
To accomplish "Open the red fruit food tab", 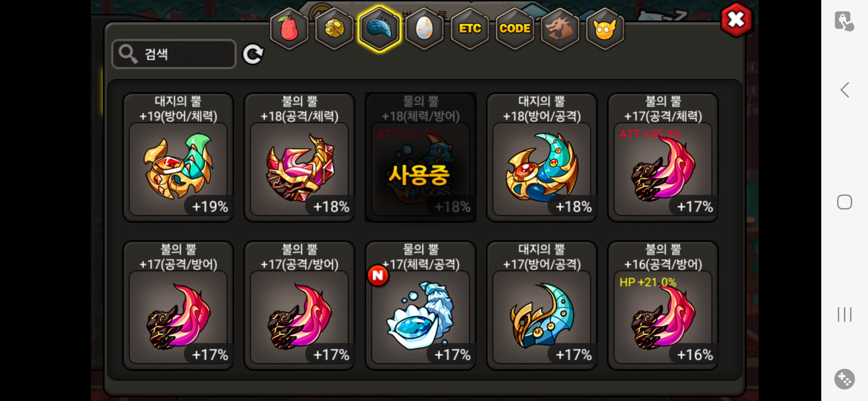I will pyautogui.click(x=289, y=28).
